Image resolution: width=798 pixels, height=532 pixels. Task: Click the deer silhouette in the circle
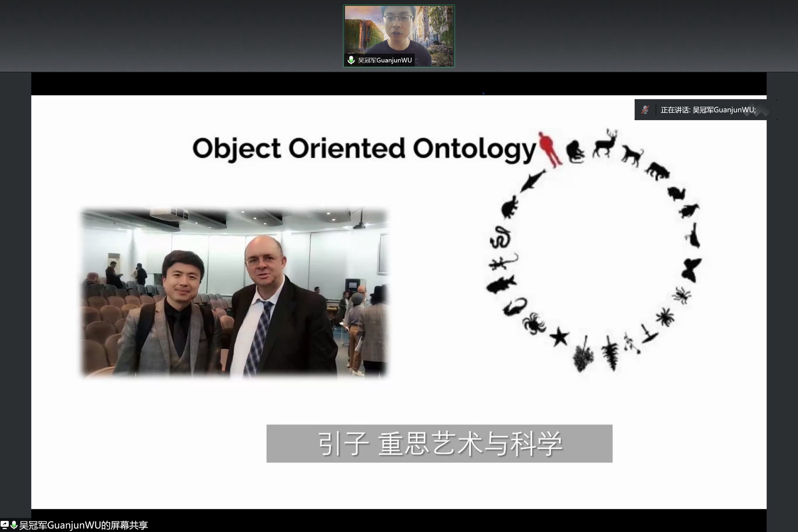pyautogui.click(x=606, y=143)
